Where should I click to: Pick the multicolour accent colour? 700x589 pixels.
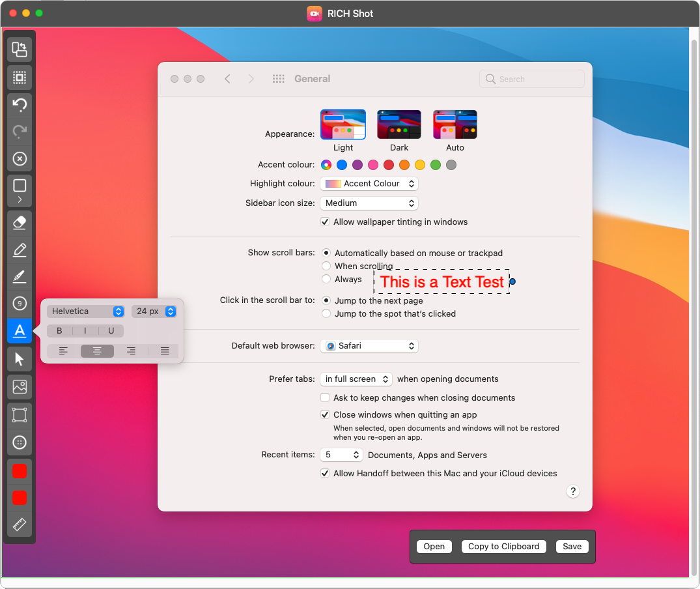(x=326, y=165)
